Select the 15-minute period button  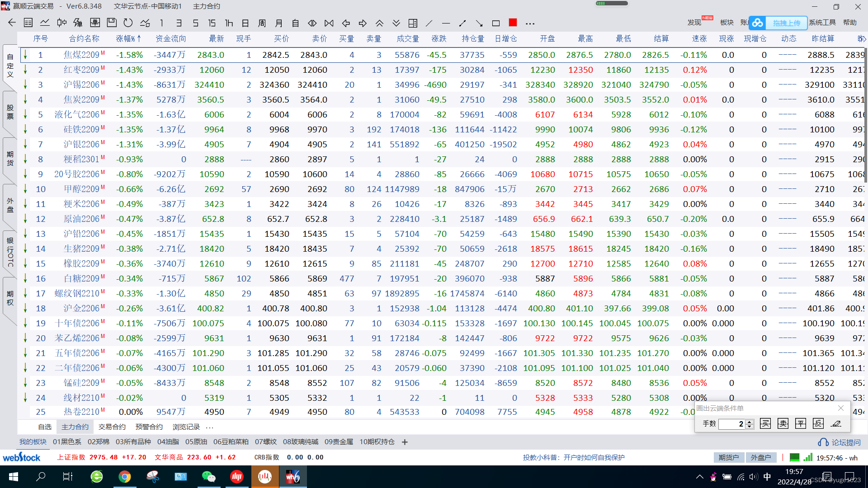(x=212, y=23)
